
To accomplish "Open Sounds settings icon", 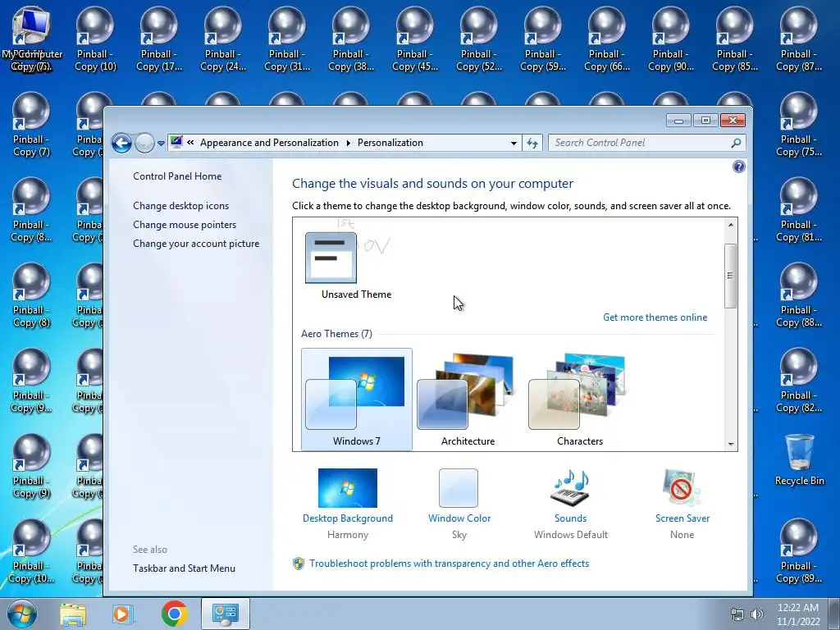I will coord(571,488).
